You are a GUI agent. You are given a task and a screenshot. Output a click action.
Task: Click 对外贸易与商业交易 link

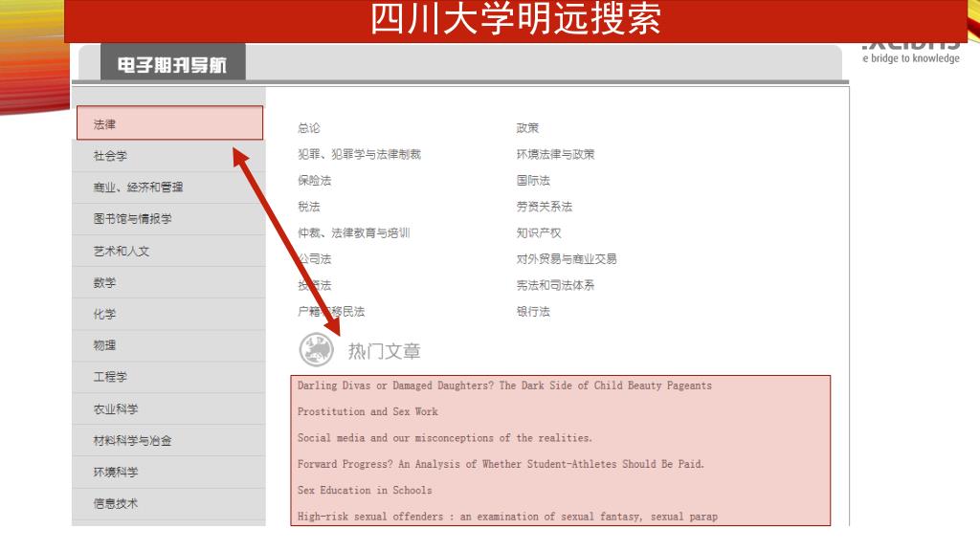(x=567, y=259)
